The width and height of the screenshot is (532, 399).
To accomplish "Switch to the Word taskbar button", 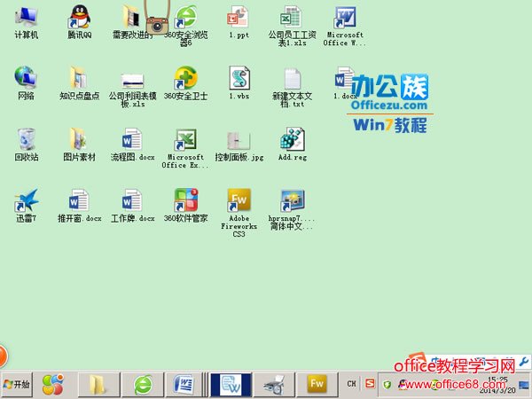I will [x=184, y=385].
